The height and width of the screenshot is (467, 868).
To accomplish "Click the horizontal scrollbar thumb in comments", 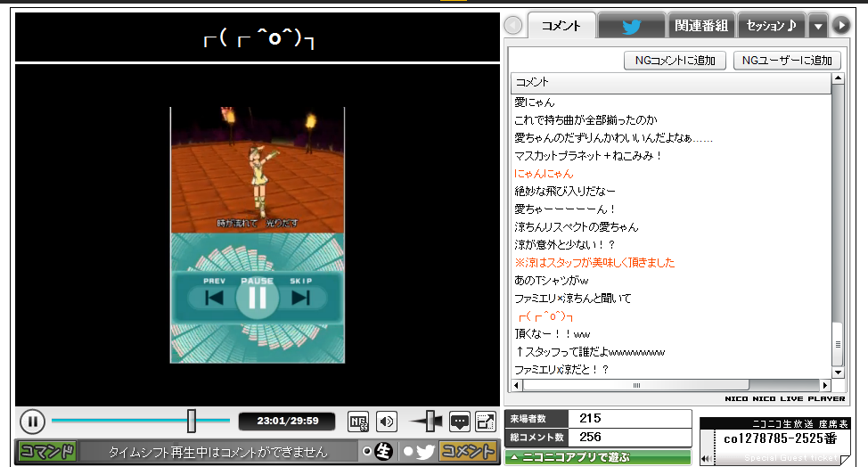I will point(636,385).
